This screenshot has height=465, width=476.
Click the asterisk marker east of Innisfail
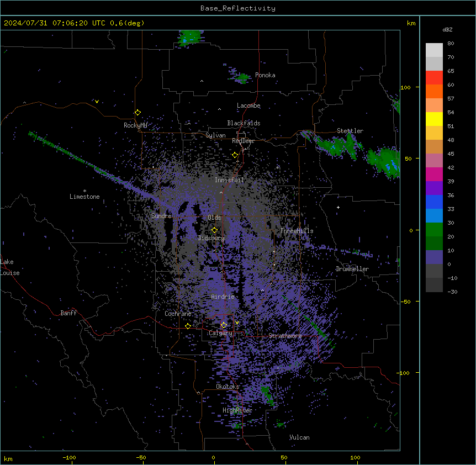click(277, 167)
